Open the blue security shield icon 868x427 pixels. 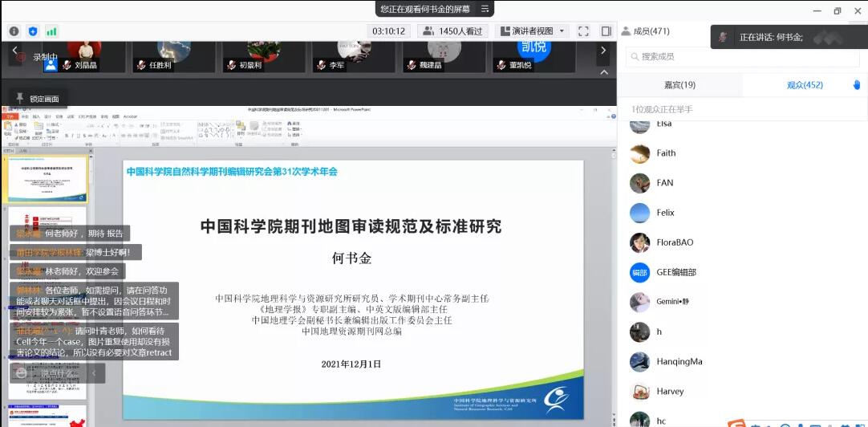pyautogui.click(x=33, y=31)
